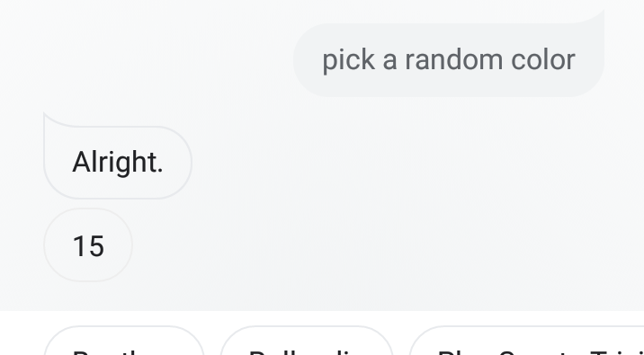Screen dimensions: 644x355
Task: Click the white suggestion bar below the chat
Action: click(x=322, y=333)
